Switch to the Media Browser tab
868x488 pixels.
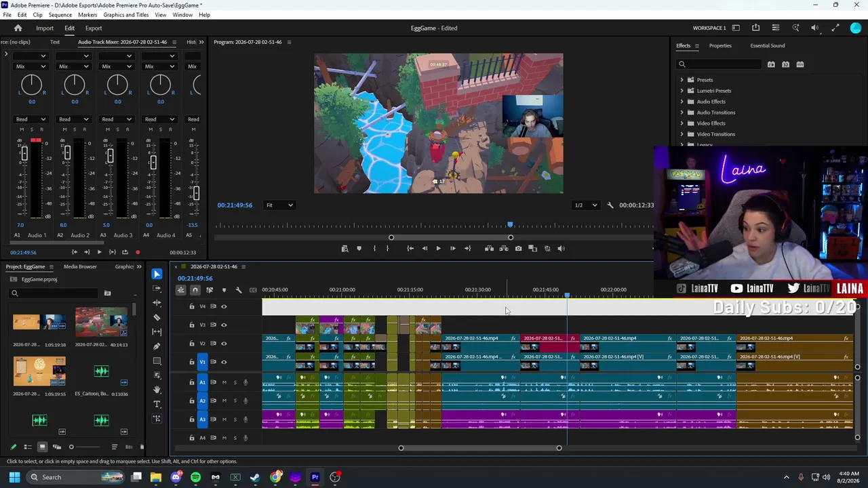tap(80, 266)
